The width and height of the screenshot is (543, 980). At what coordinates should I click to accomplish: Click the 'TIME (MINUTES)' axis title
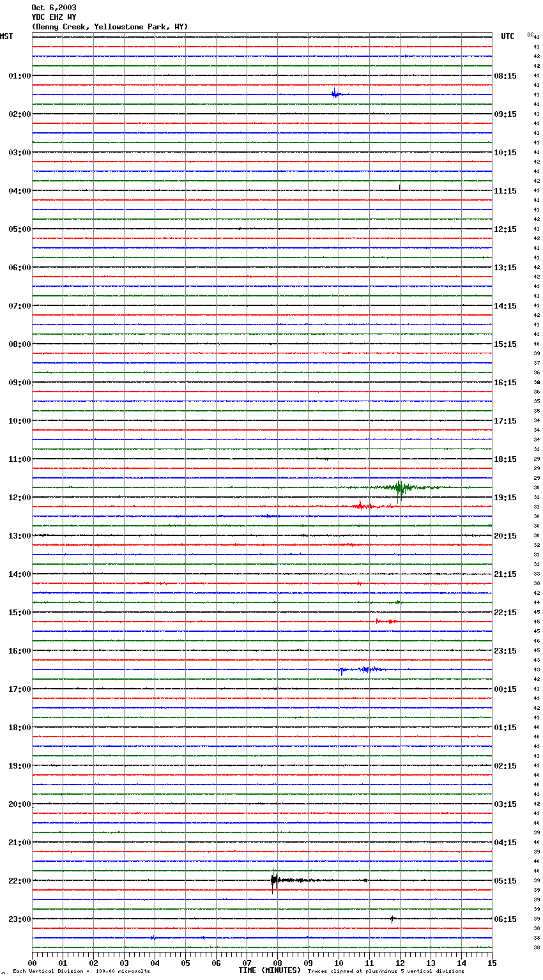click(x=270, y=970)
